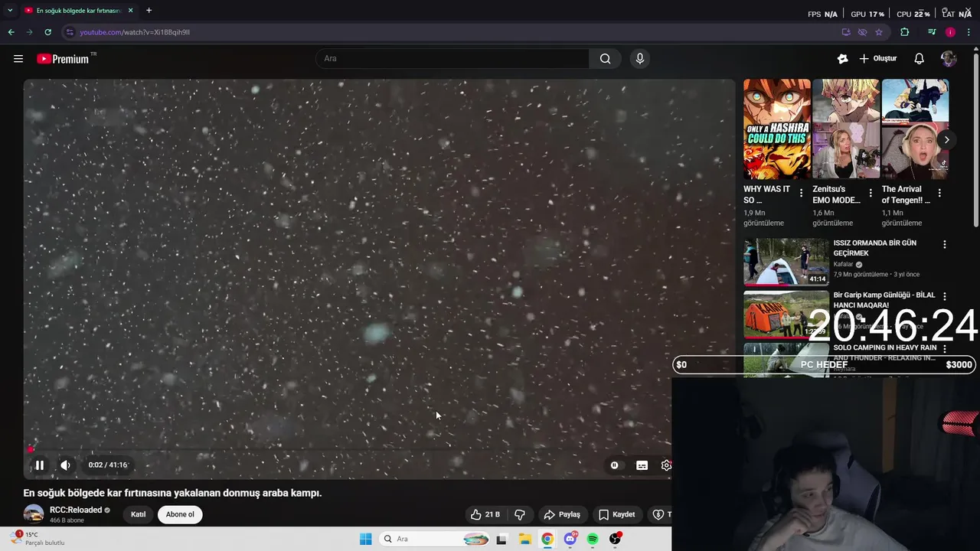This screenshot has height=551, width=980.
Task: Like the video with 21 B
Action: (x=485, y=514)
